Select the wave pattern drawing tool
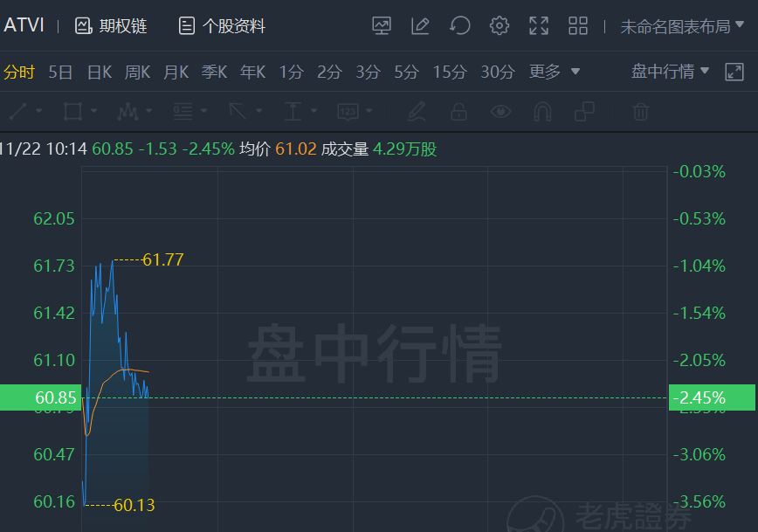This screenshot has height=532, width=758. click(128, 111)
